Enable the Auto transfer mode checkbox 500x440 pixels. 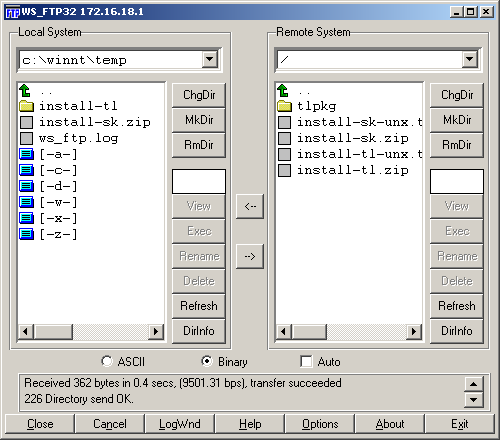(x=306, y=361)
